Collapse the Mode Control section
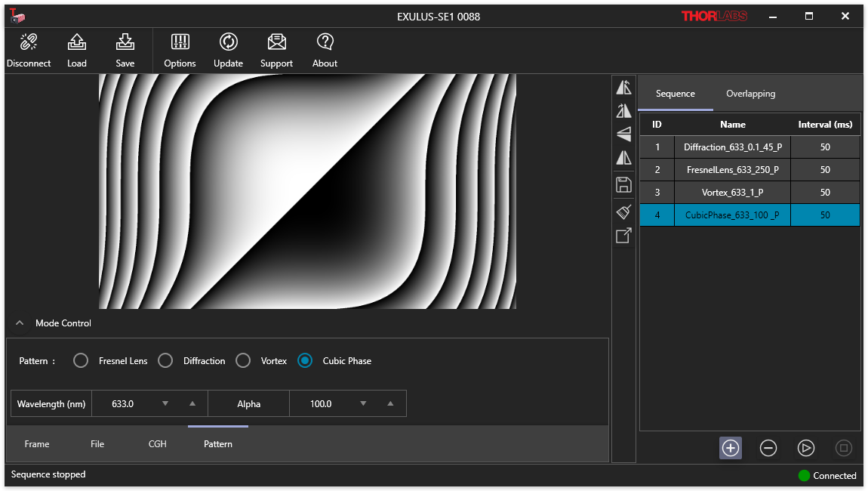868x491 pixels. 20,323
